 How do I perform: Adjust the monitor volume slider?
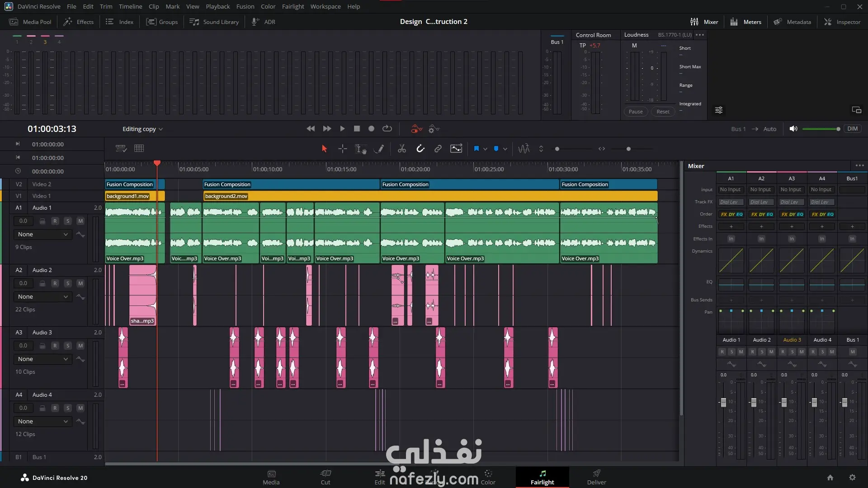click(x=821, y=129)
